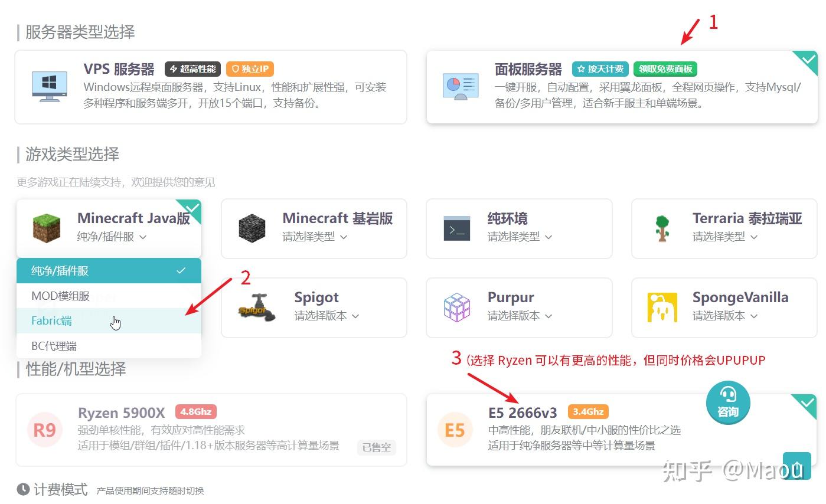Select Fabric端 from the server type list
The width and height of the screenshot is (826, 504).
tap(51, 320)
